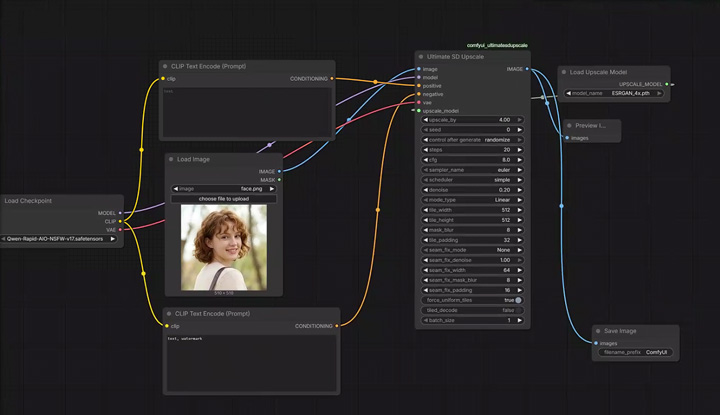Click the negative input socket on Ultimate SD Upscale
Image resolution: width=720 pixels, height=415 pixels.
pos(419,94)
